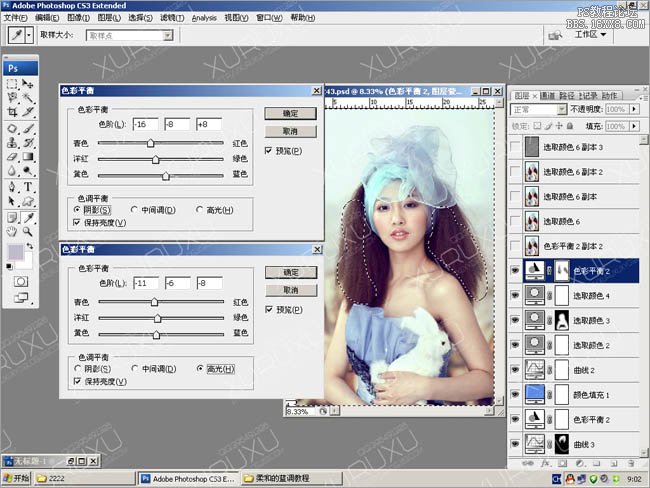650x488 pixels.
Task: Switch to the 通道 tab
Action: point(547,96)
